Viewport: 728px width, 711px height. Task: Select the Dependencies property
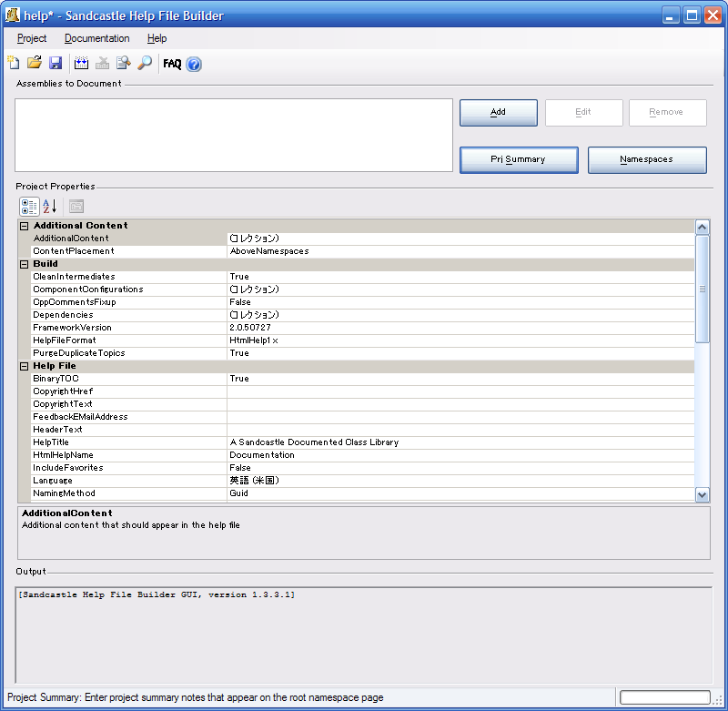(x=128, y=315)
